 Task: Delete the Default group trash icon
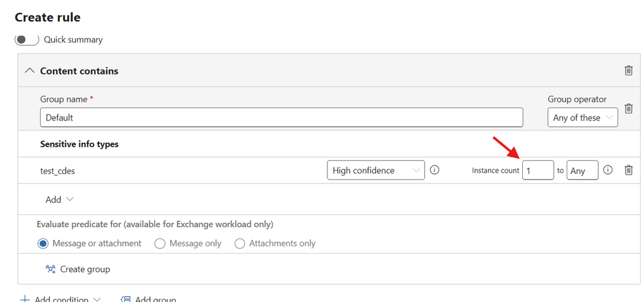coord(629,109)
